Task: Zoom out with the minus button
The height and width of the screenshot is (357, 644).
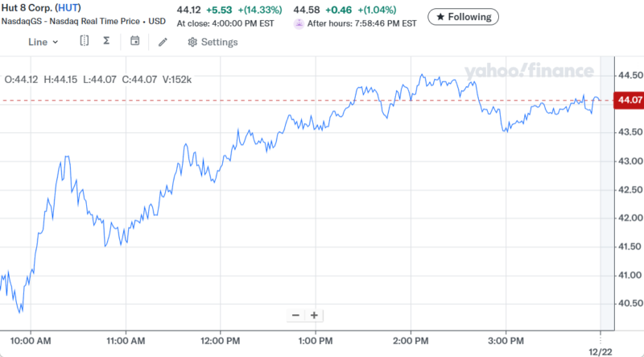Action: pos(295,315)
